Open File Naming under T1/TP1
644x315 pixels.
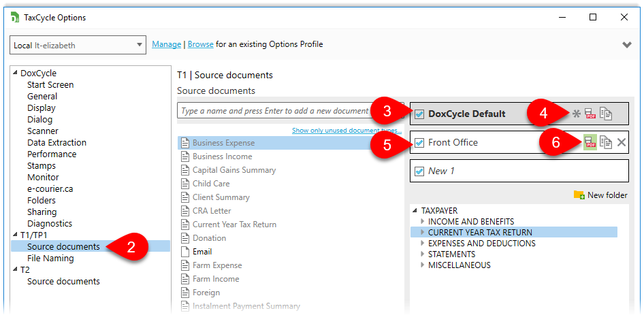(50, 259)
